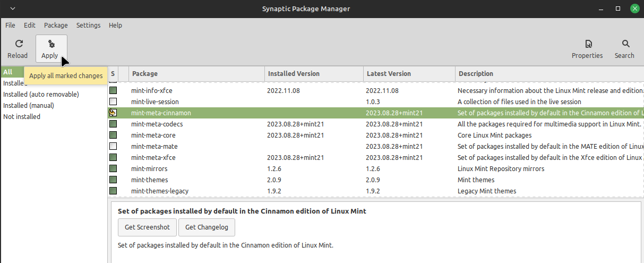The image size is (644, 263).
Task: Open the Search tool icon
Action: pos(625,48)
